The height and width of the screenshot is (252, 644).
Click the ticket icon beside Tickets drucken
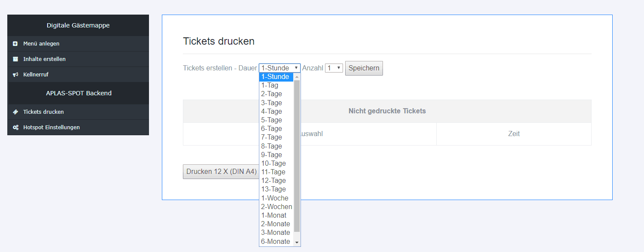pyautogui.click(x=15, y=112)
